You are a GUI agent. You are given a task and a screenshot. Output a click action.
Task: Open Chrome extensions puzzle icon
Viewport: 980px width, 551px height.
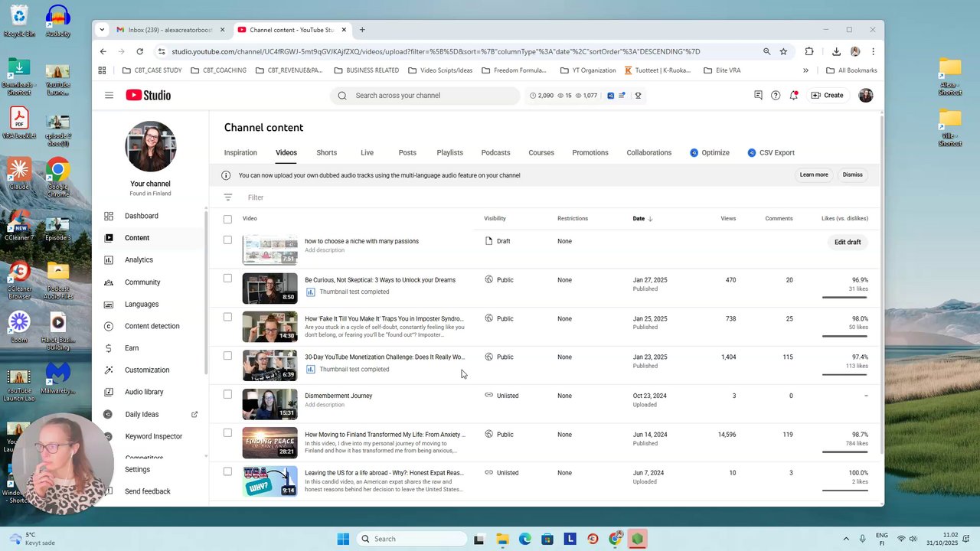point(809,51)
